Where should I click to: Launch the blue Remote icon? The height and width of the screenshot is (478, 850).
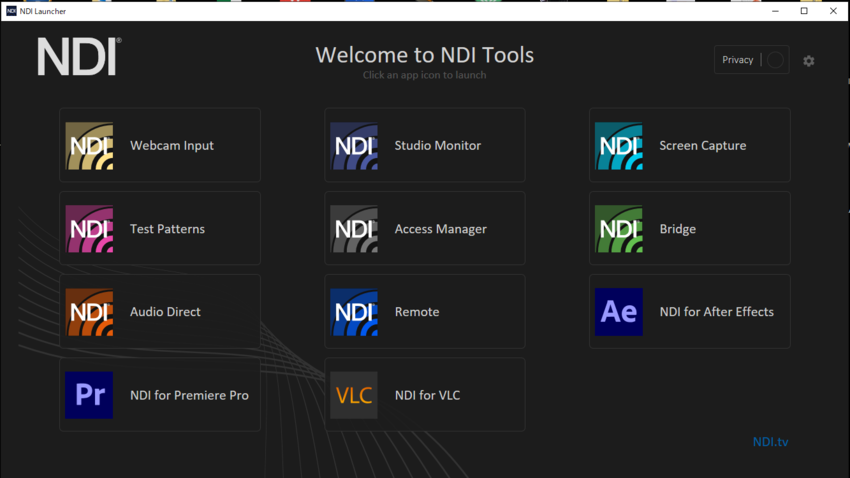pyautogui.click(x=354, y=312)
